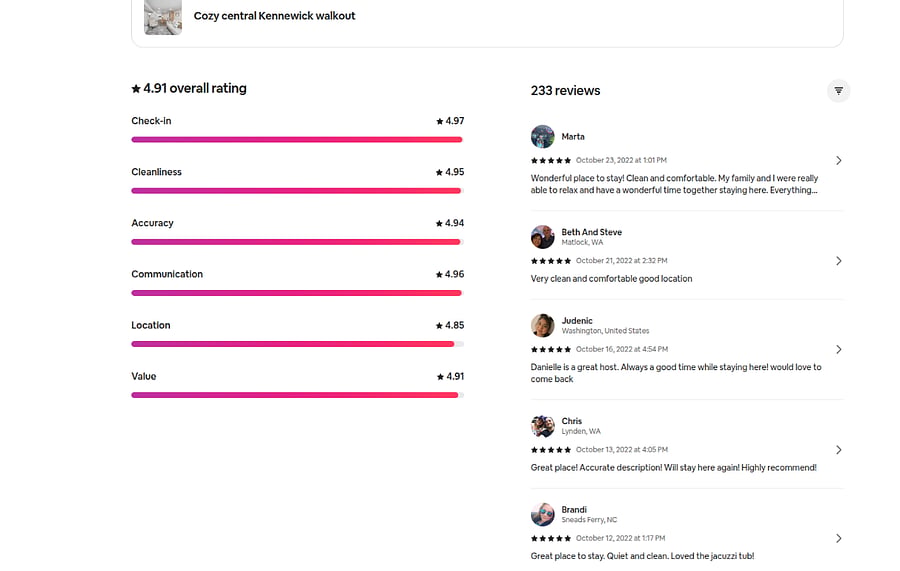Click the Value rating bar
The image size is (900, 571).
297,395
